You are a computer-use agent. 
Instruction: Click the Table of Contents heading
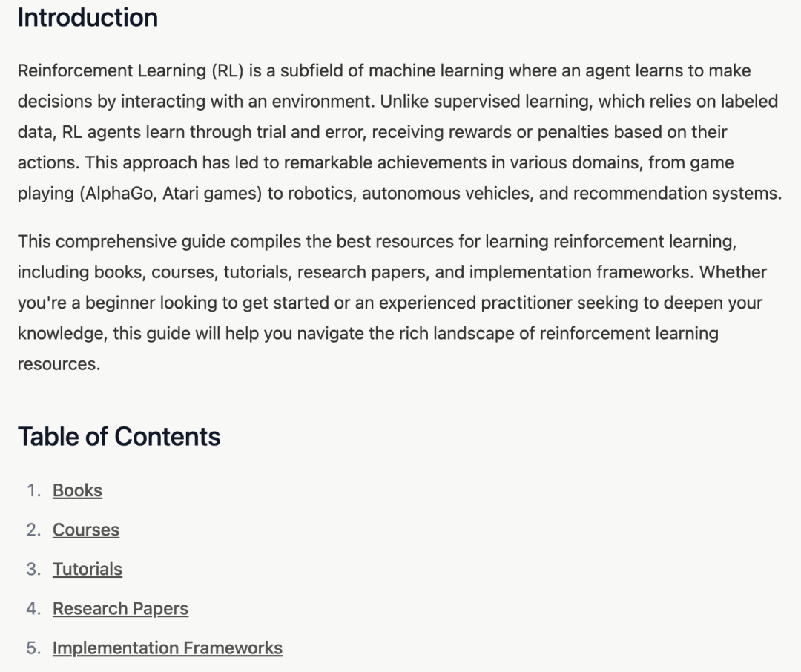click(119, 436)
